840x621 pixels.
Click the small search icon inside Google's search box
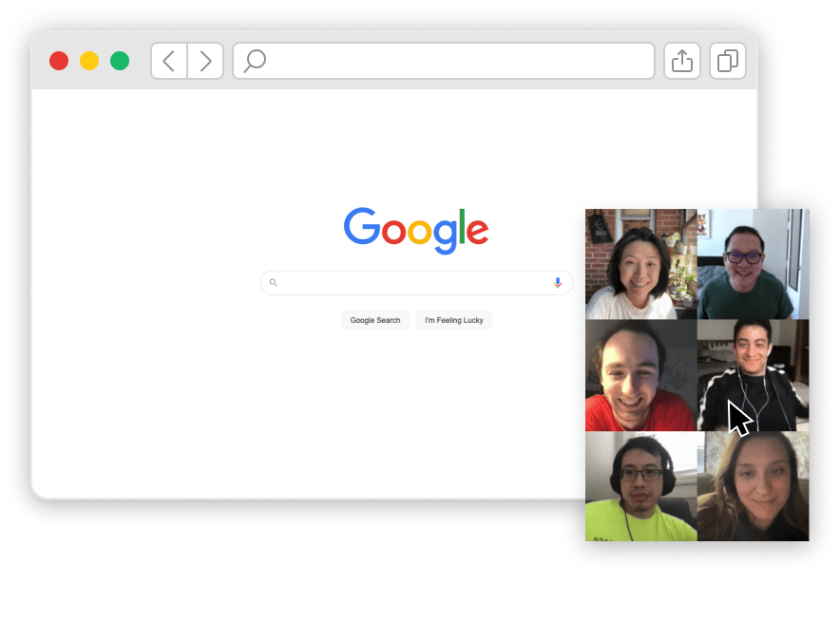coord(274,282)
